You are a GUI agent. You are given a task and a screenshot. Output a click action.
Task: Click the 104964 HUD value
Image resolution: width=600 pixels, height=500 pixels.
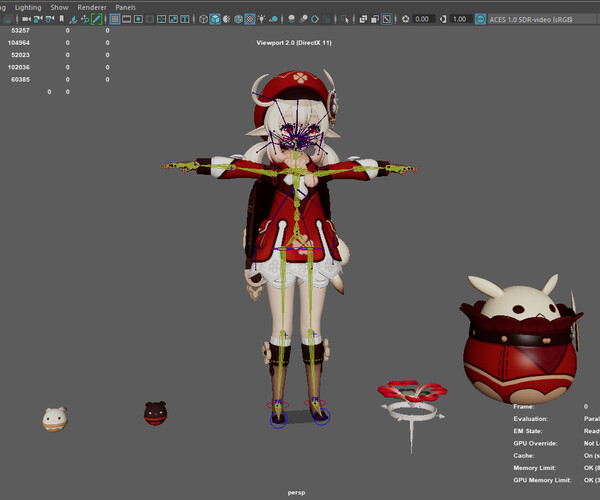pos(18,42)
